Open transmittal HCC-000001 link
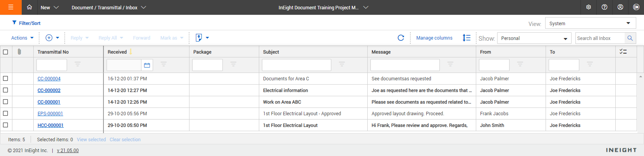 point(50,125)
